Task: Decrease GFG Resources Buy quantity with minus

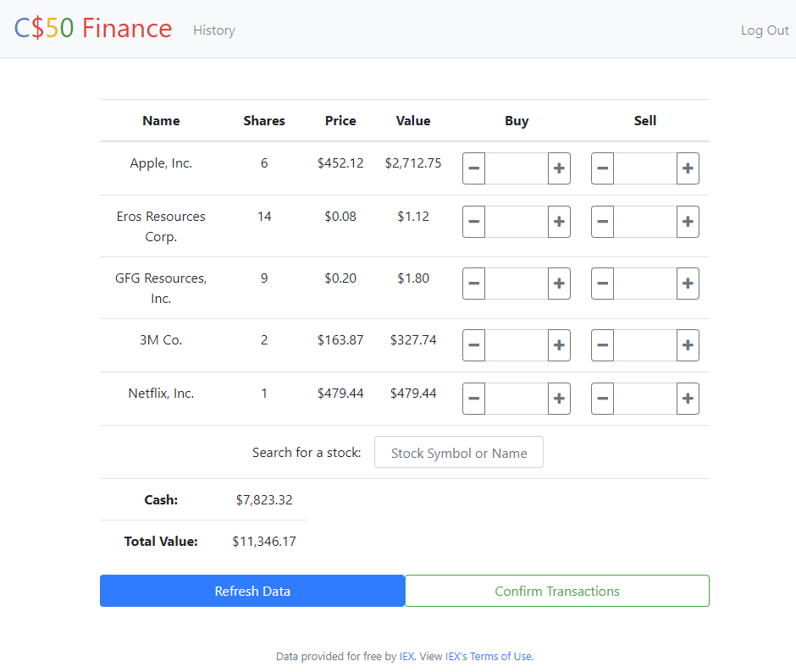Action: 474,284
